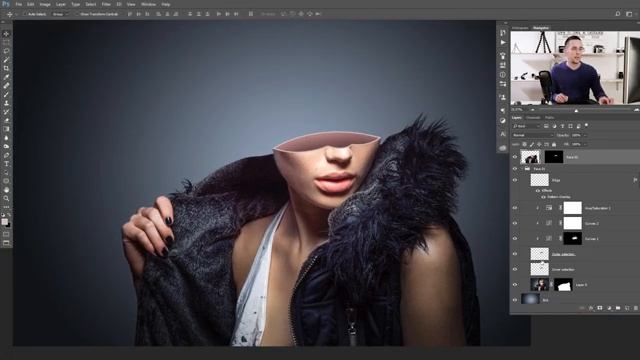Open the Normal blend mode dropdown
Viewport: 640px width, 360px height.
[x=532, y=135]
